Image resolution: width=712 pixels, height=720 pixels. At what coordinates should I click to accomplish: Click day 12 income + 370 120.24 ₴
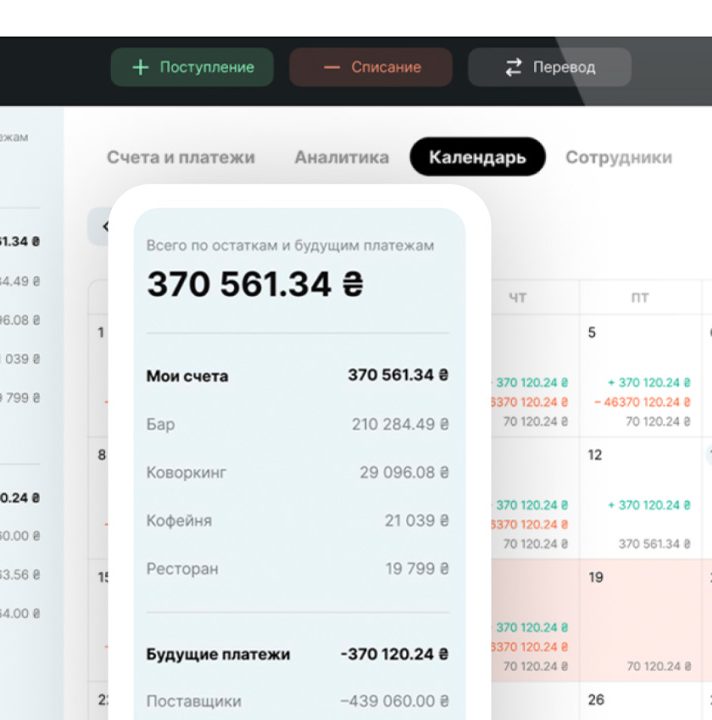649,505
